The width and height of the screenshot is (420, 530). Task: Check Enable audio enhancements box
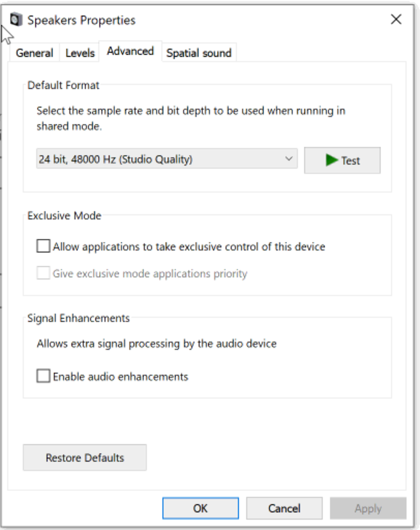click(x=43, y=376)
